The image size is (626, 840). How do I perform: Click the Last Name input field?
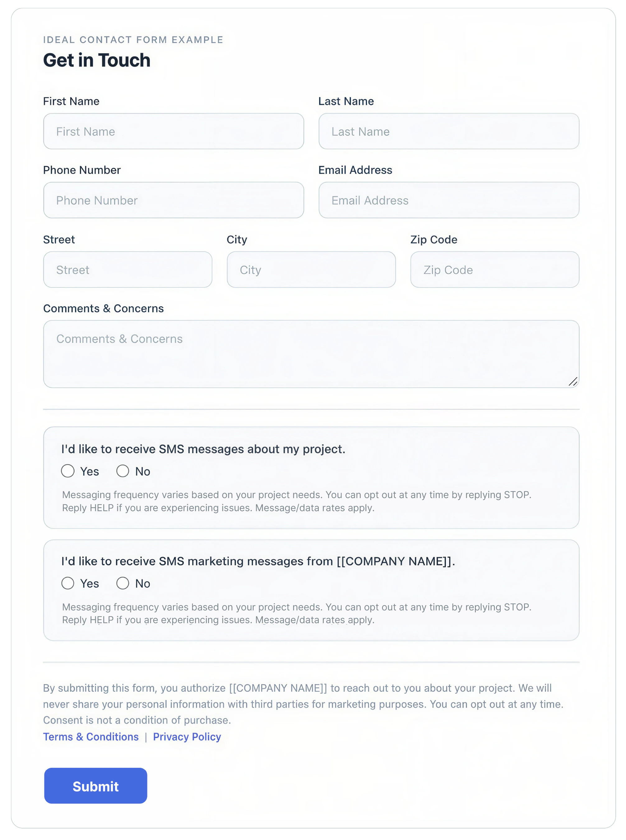pyautogui.click(x=449, y=131)
